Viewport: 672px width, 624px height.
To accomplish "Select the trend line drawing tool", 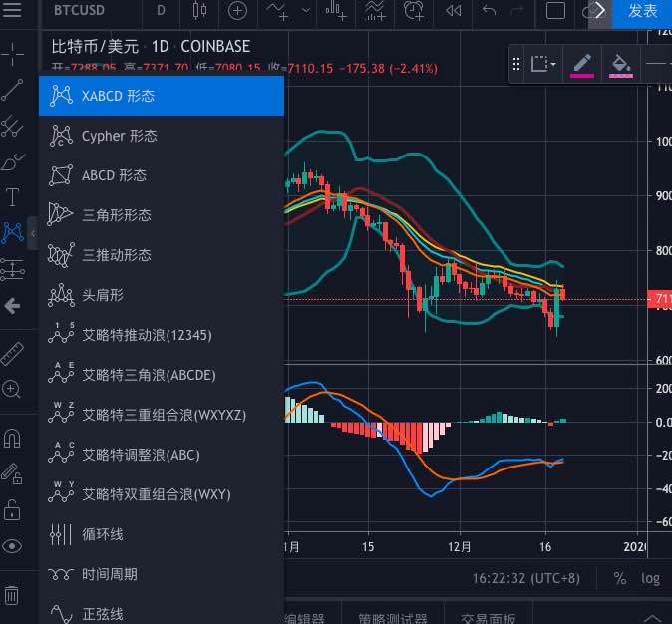I will tap(12, 90).
